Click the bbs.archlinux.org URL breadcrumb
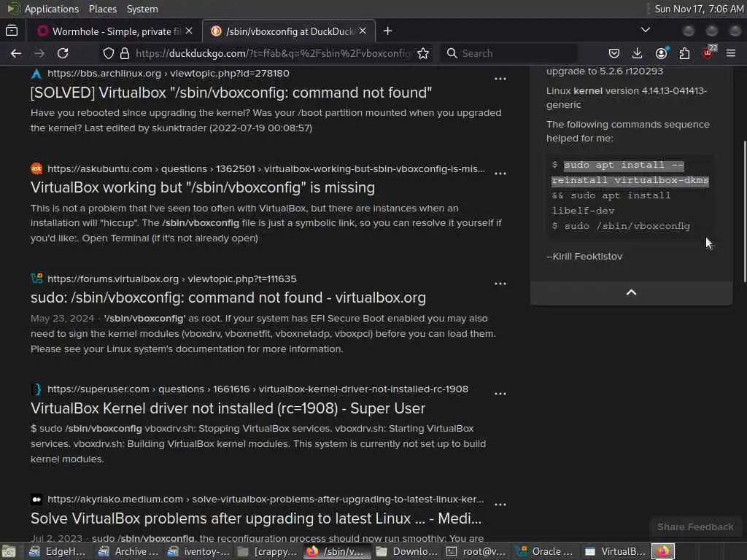The height and width of the screenshot is (560, 747). [169, 74]
